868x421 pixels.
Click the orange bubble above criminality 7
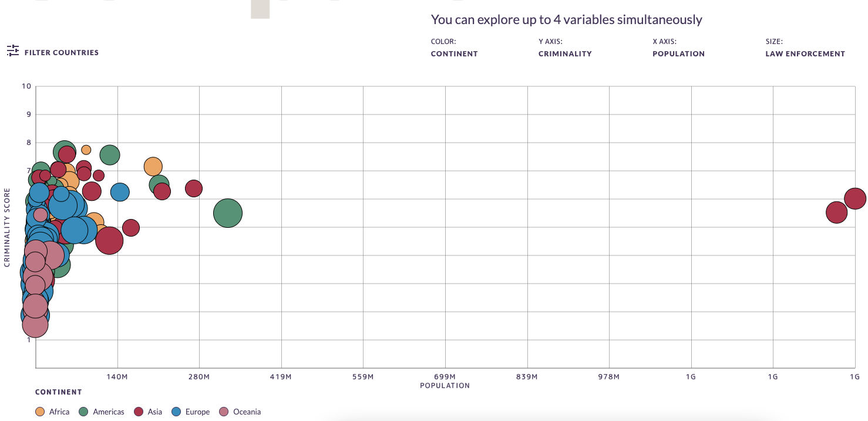(x=154, y=166)
